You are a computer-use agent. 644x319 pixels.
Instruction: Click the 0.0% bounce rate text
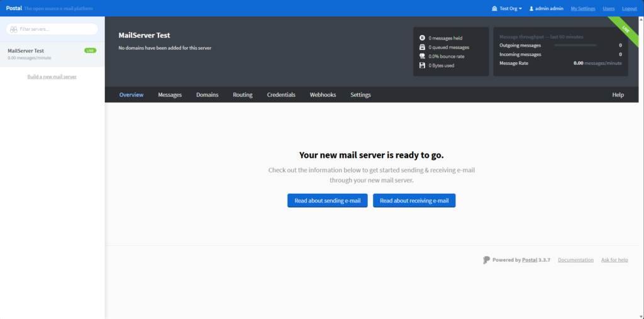pyautogui.click(x=447, y=57)
